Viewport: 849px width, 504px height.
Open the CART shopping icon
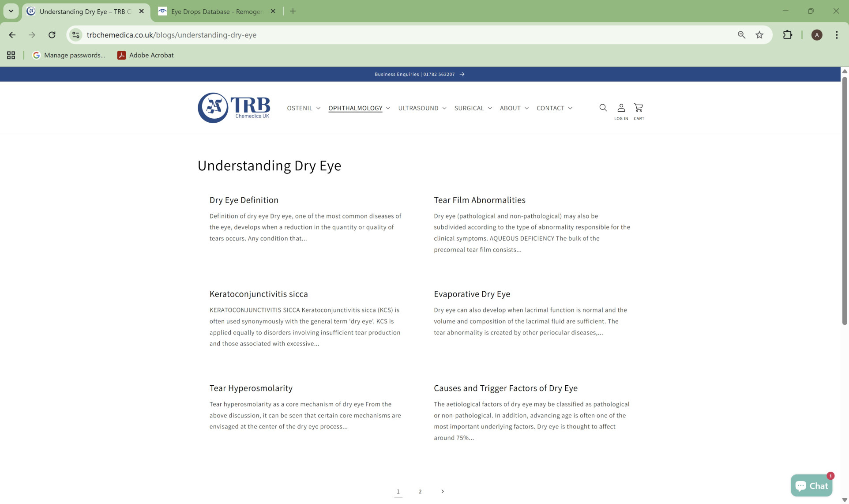(639, 108)
